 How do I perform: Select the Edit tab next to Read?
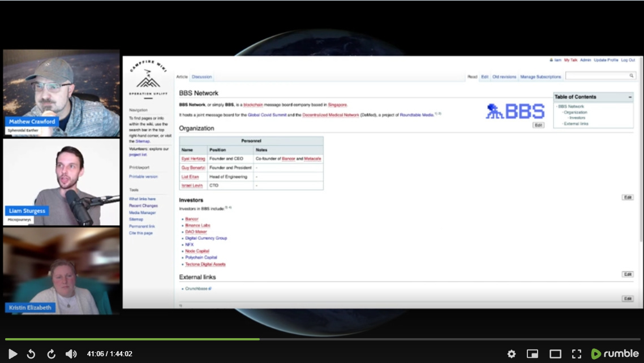(x=484, y=77)
